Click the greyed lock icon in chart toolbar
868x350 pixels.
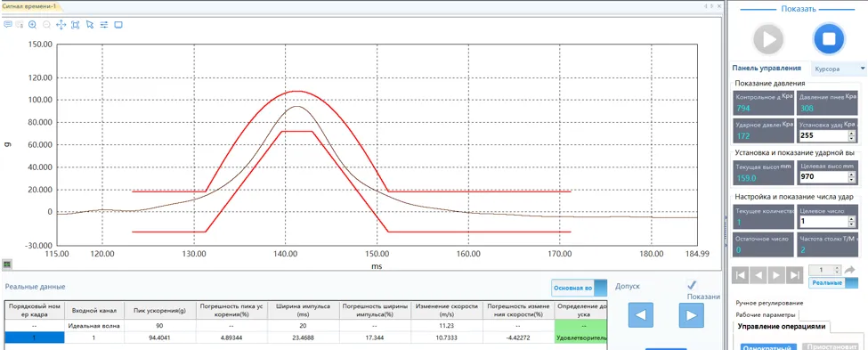click(x=20, y=24)
